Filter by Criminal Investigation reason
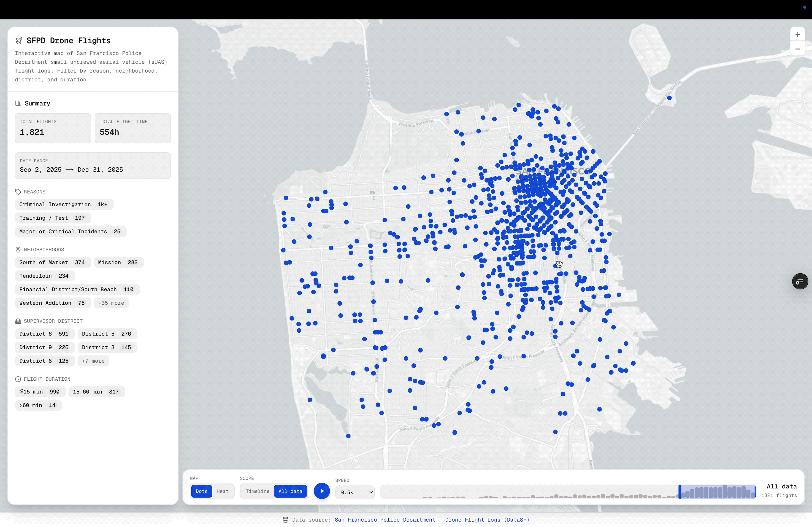The image size is (812, 527). (x=63, y=204)
